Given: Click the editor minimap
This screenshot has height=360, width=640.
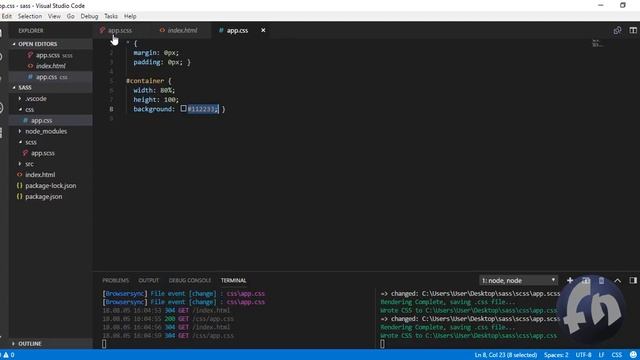Looking at the screenshot, I should pos(598,43).
